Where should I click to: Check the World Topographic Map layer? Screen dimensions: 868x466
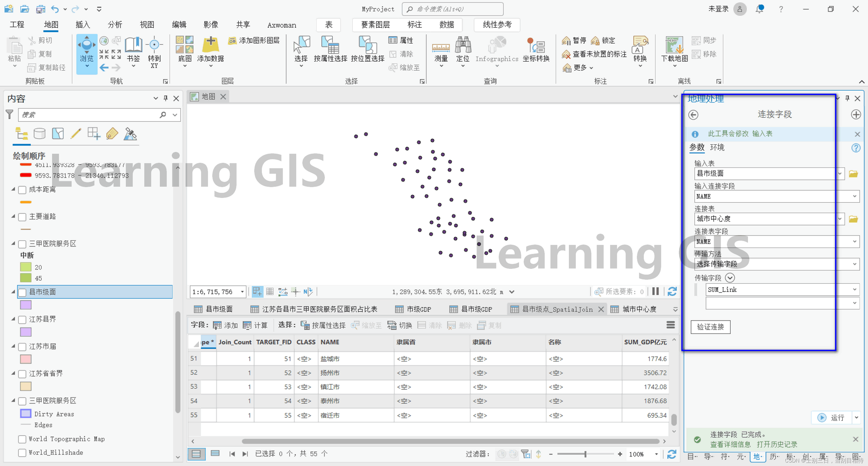(x=22, y=439)
